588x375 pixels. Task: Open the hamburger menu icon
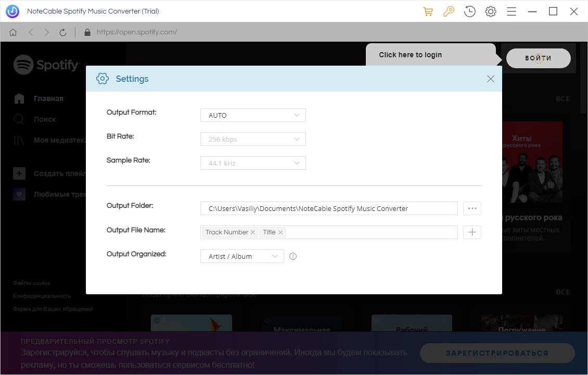tap(512, 11)
